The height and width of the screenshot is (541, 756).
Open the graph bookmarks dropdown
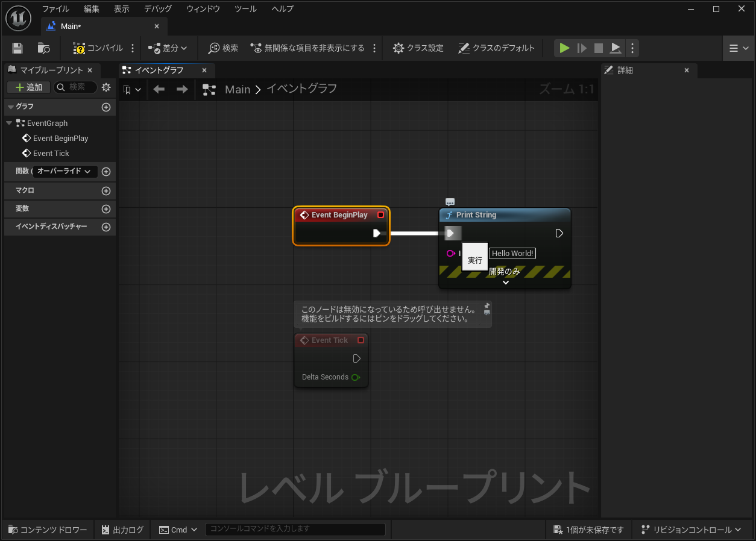tap(132, 90)
